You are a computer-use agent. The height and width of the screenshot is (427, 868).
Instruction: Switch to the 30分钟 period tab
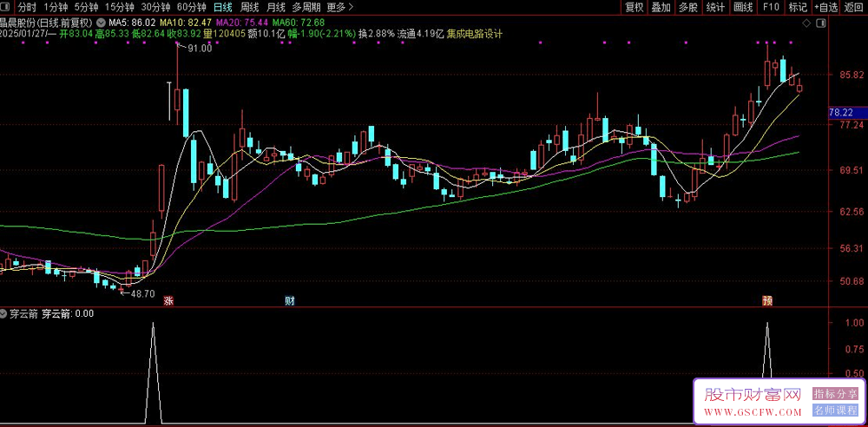coord(155,7)
